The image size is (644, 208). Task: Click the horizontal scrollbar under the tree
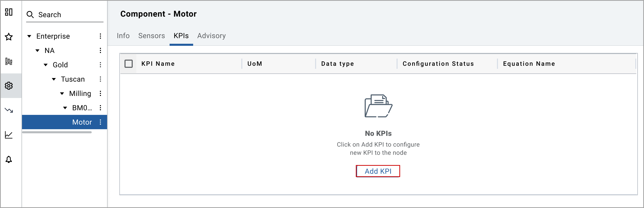(x=57, y=132)
